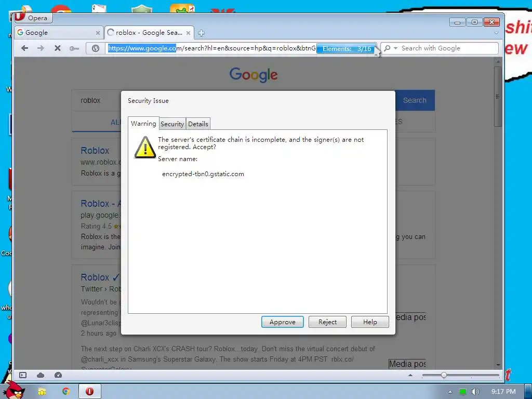Reject the server certificate
The height and width of the screenshot is (399, 532).
click(x=327, y=322)
